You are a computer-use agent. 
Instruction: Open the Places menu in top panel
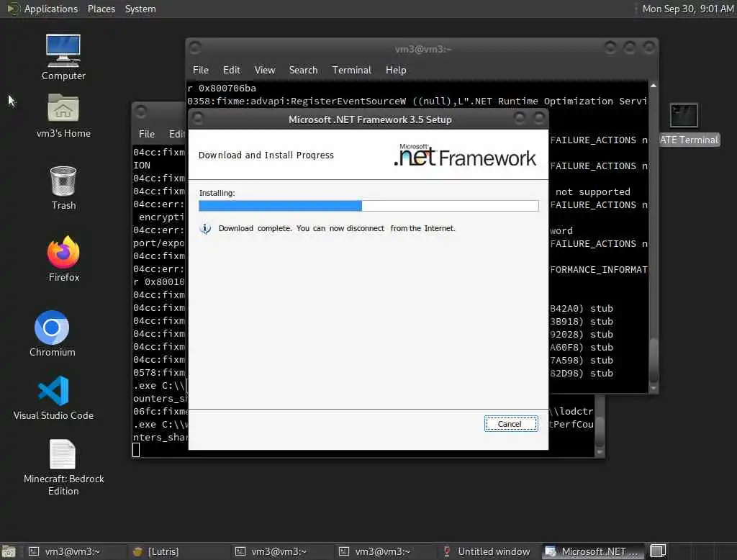pos(101,9)
